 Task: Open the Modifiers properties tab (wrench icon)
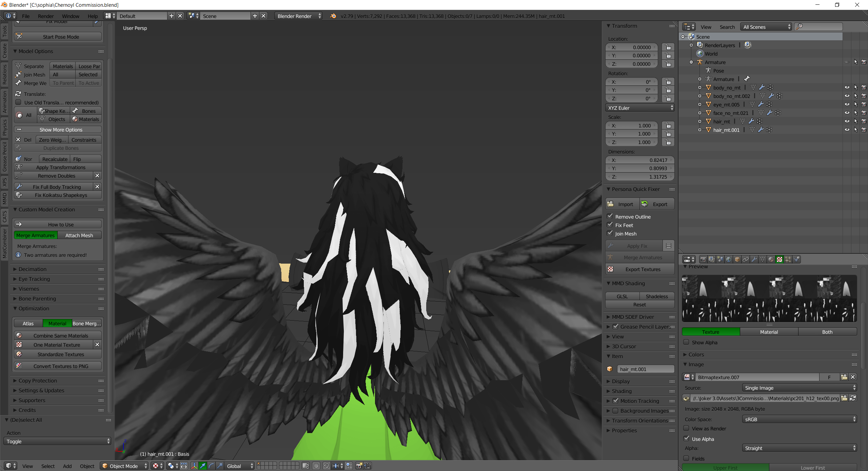tap(754, 259)
